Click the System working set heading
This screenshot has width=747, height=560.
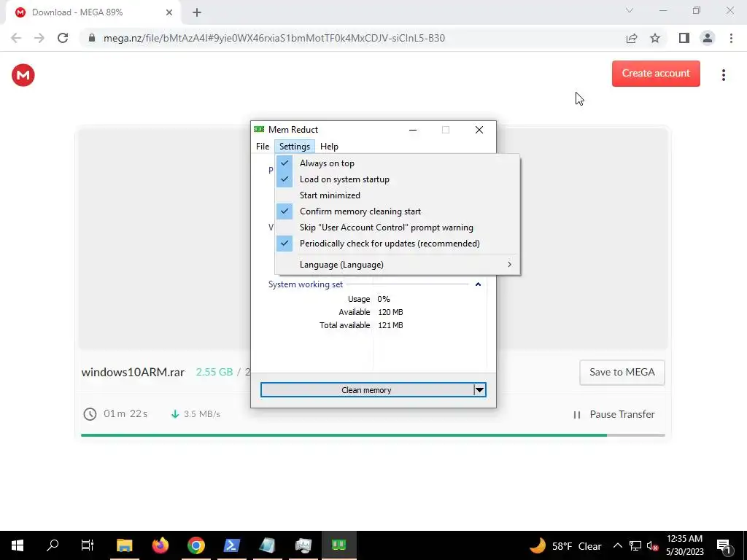(306, 284)
